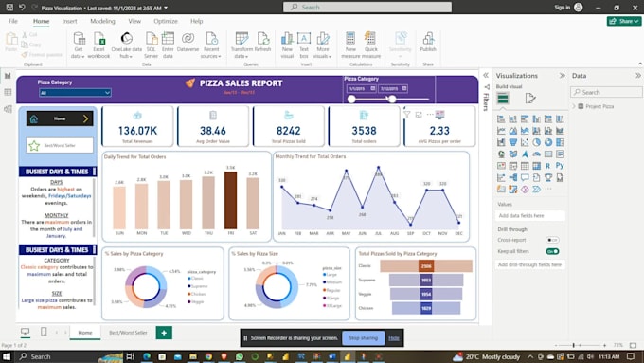The height and width of the screenshot is (363, 644).
Task: Open the Insert ribbon tab
Action: (x=69, y=21)
